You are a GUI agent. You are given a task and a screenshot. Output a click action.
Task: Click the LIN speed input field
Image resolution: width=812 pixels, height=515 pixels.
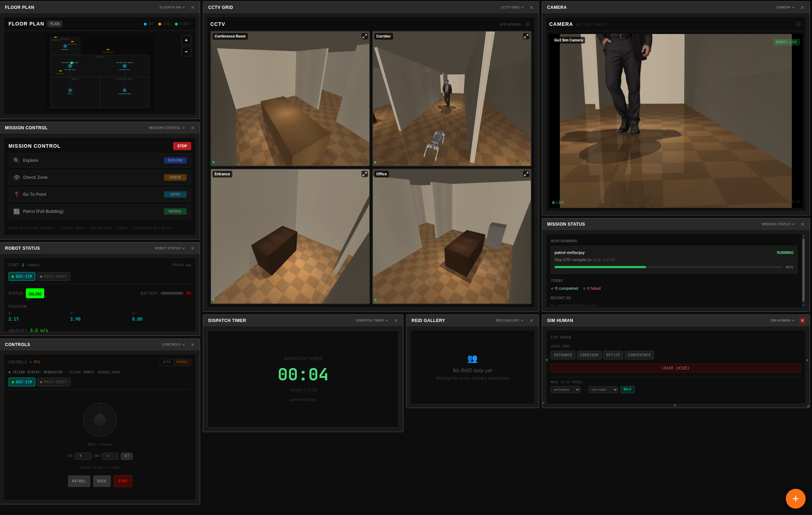click(x=83, y=456)
